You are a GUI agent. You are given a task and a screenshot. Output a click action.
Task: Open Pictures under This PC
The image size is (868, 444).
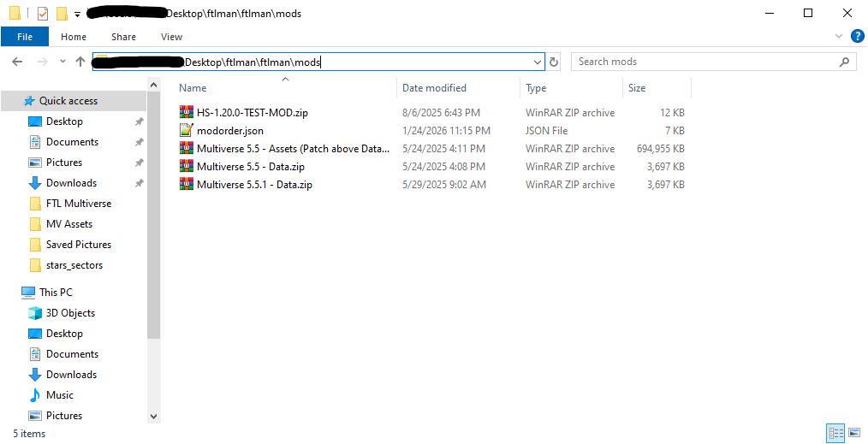pyautogui.click(x=56, y=415)
